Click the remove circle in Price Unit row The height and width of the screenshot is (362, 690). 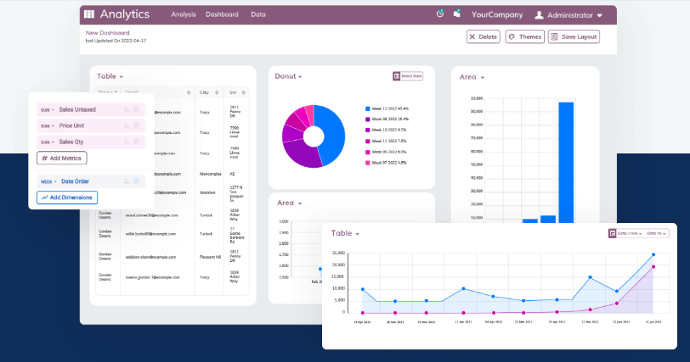point(136,126)
